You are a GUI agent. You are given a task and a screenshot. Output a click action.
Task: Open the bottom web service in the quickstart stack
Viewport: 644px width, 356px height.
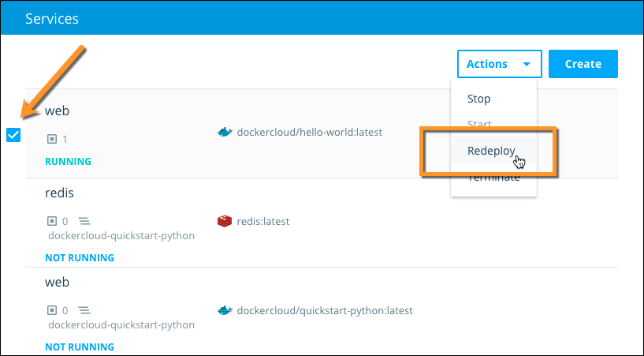click(x=57, y=283)
